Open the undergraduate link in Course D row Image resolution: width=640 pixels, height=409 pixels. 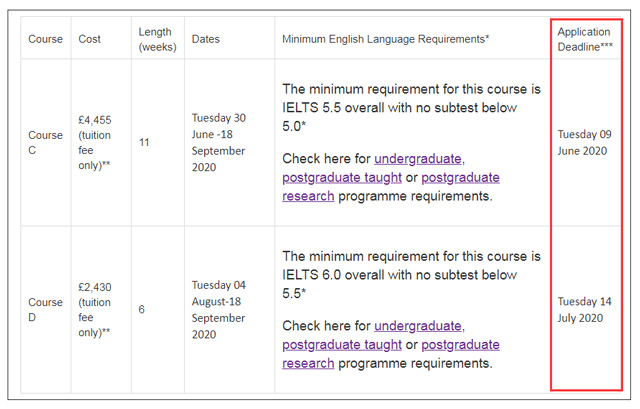(x=418, y=326)
